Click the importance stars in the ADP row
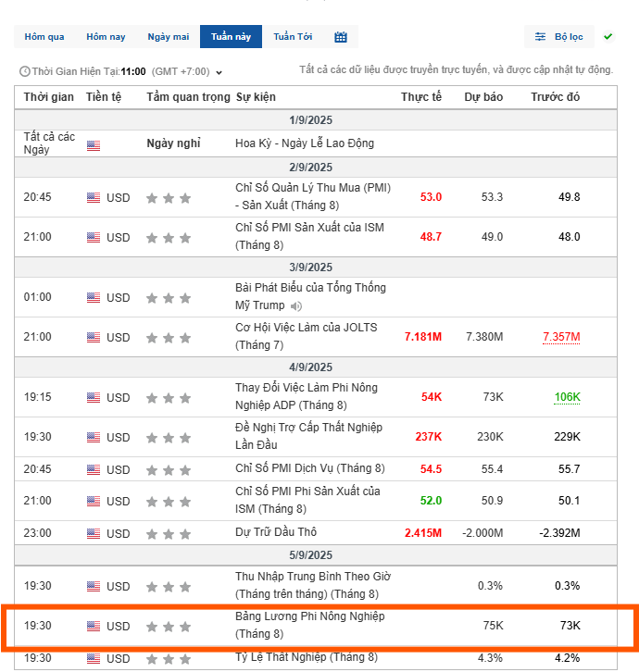Screen dimensions: 639x672 169,398
